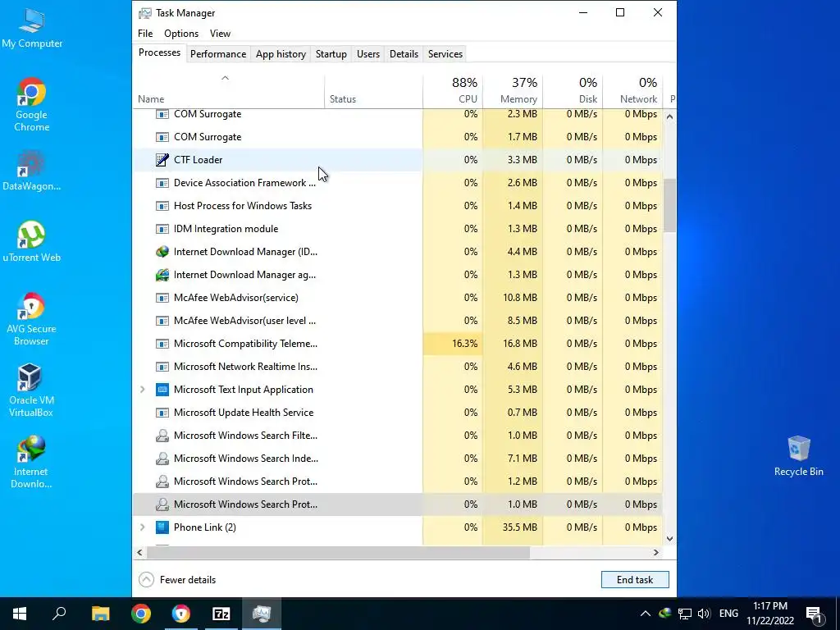Click Microsoft Text Input Application icon
This screenshot has height=630, width=840.
[162, 390]
